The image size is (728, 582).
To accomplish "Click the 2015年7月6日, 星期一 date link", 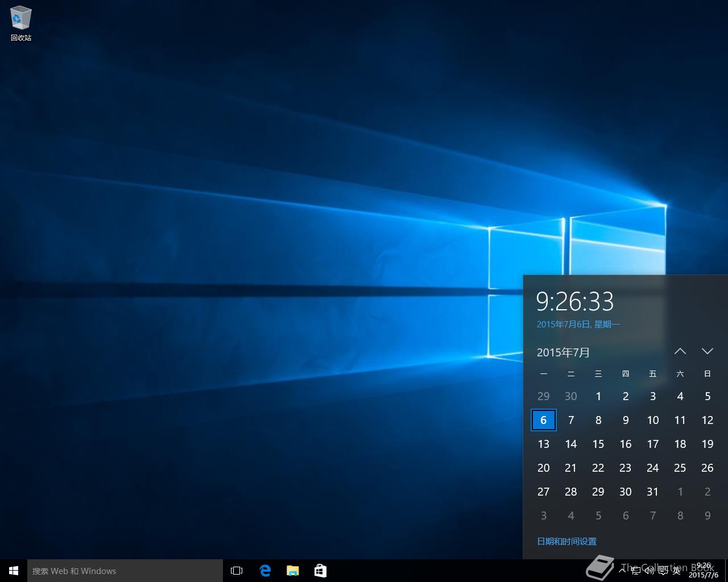I will [x=578, y=325].
